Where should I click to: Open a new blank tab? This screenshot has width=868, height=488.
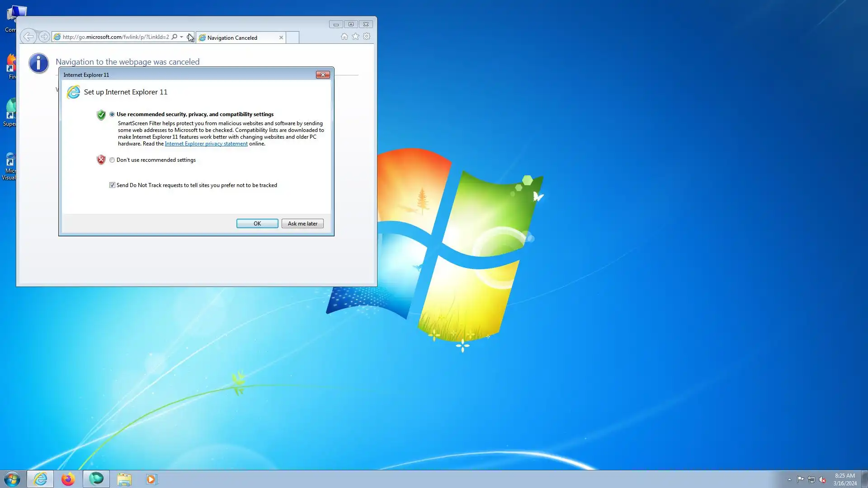click(x=292, y=38)
